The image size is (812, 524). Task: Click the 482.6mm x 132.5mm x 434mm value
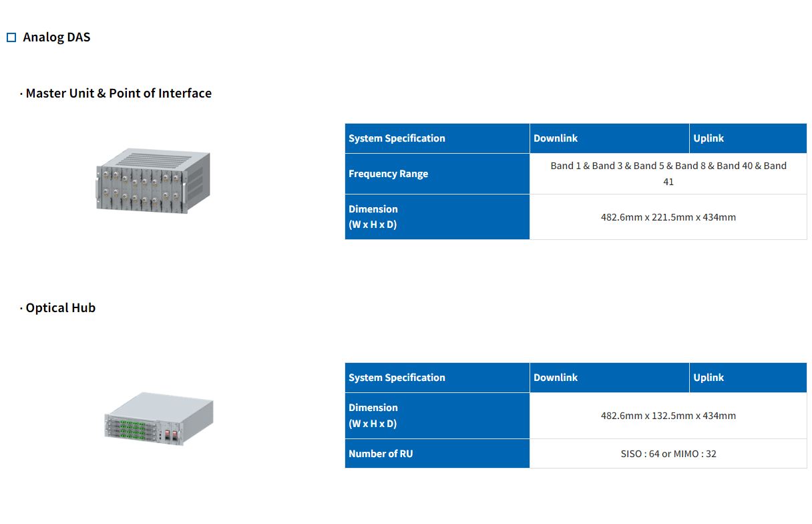pos(668,416)
